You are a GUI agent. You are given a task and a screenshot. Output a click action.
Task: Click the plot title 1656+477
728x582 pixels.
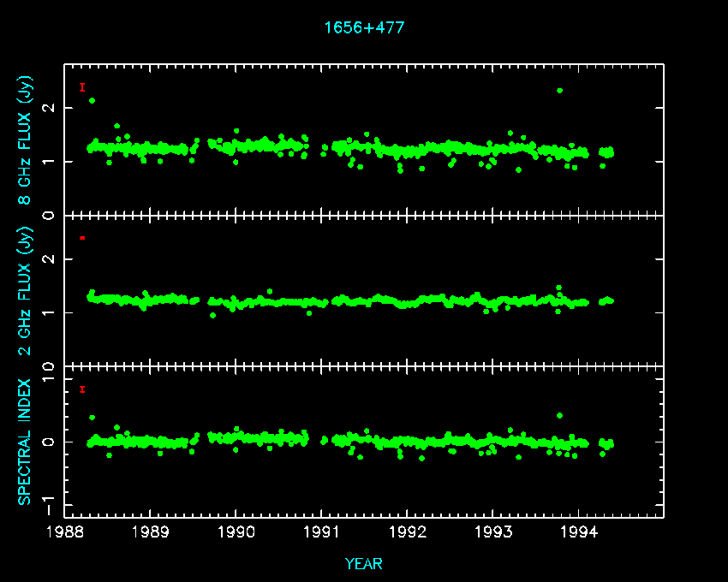pos(364,27)
